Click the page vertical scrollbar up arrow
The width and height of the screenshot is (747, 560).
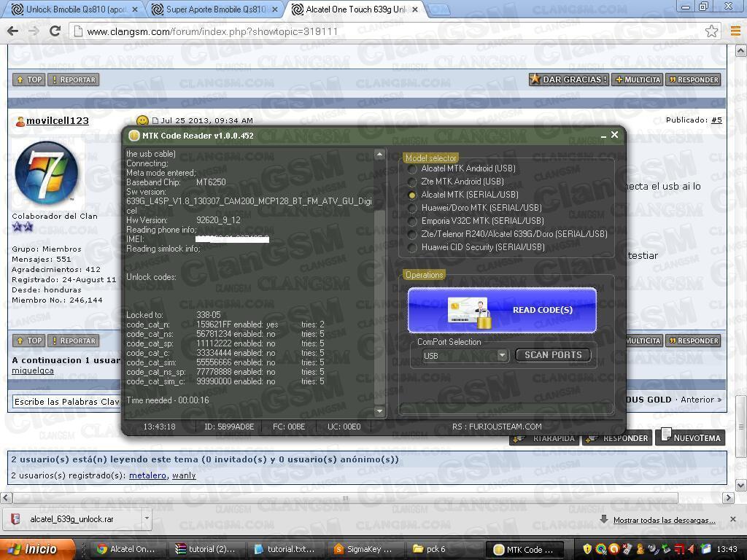click(x=741, y=50)
